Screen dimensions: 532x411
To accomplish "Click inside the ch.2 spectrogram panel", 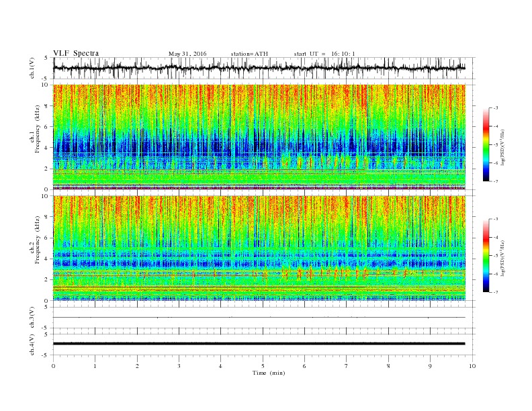I will (259, 248).
